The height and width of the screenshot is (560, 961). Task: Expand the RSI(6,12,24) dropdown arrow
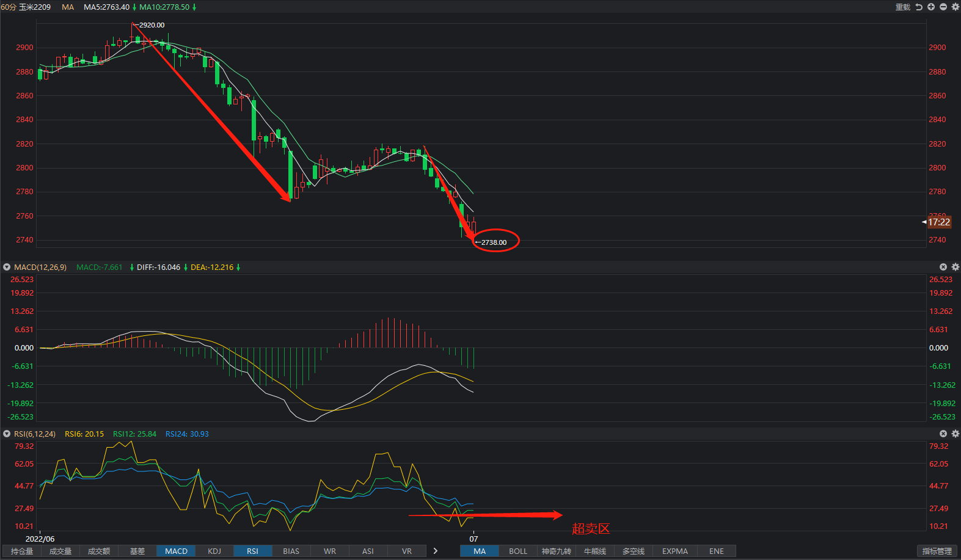pyautogui.click(x=7, y=434)
